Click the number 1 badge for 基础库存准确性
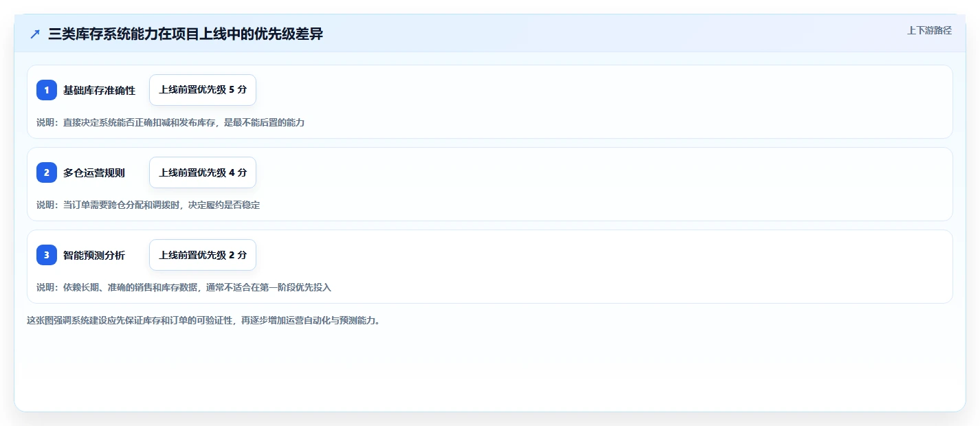 (47, 90)
